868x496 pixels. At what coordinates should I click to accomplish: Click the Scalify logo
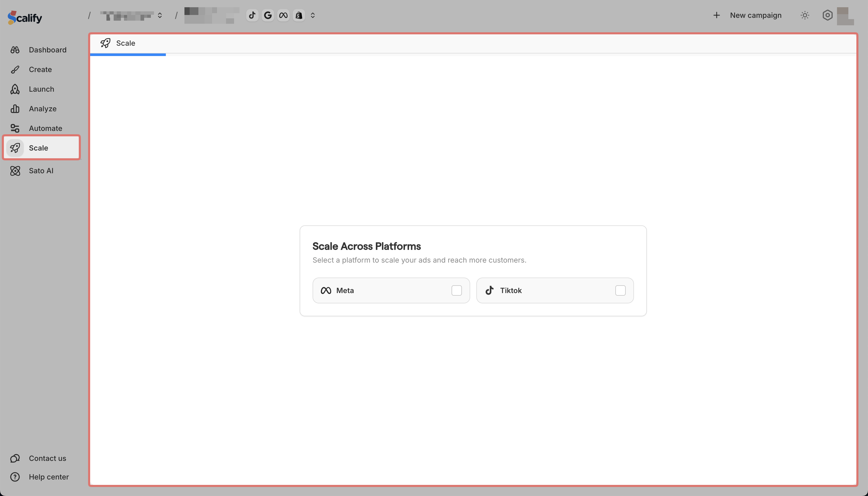coord(25,17)
